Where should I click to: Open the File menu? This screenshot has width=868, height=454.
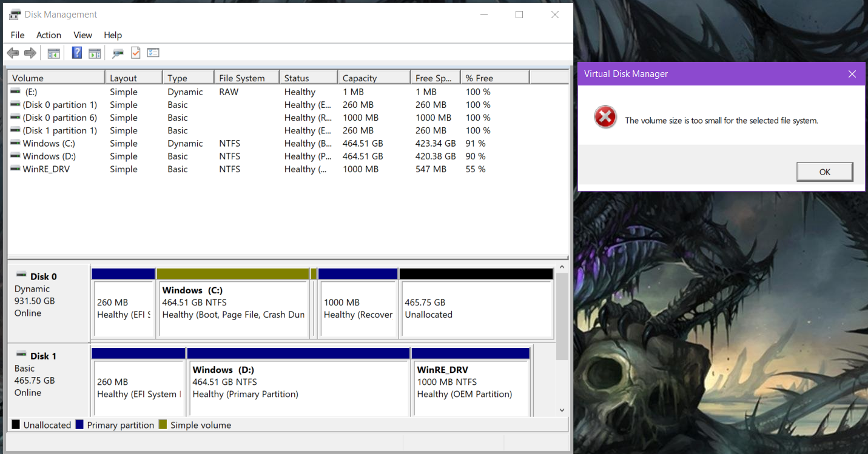pos(18,35)
